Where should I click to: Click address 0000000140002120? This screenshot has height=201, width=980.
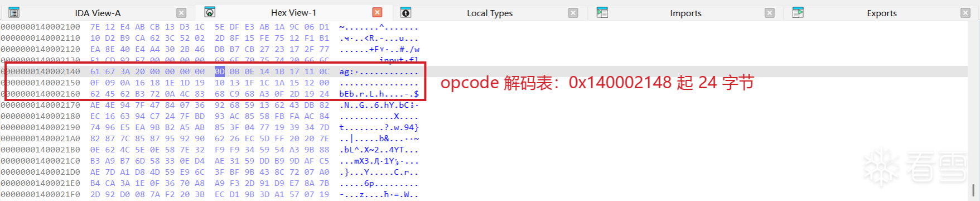pyautogui.click(x=41, y=49)
